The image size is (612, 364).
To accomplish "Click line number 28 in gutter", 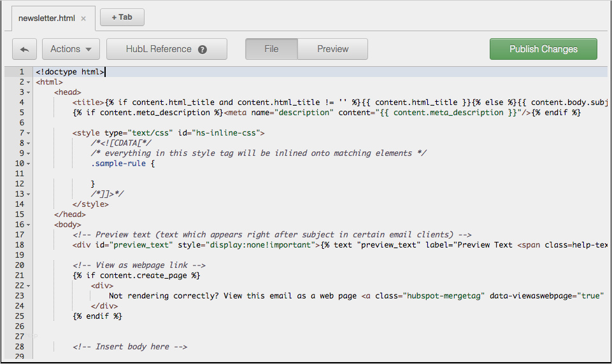I will 20,346.
